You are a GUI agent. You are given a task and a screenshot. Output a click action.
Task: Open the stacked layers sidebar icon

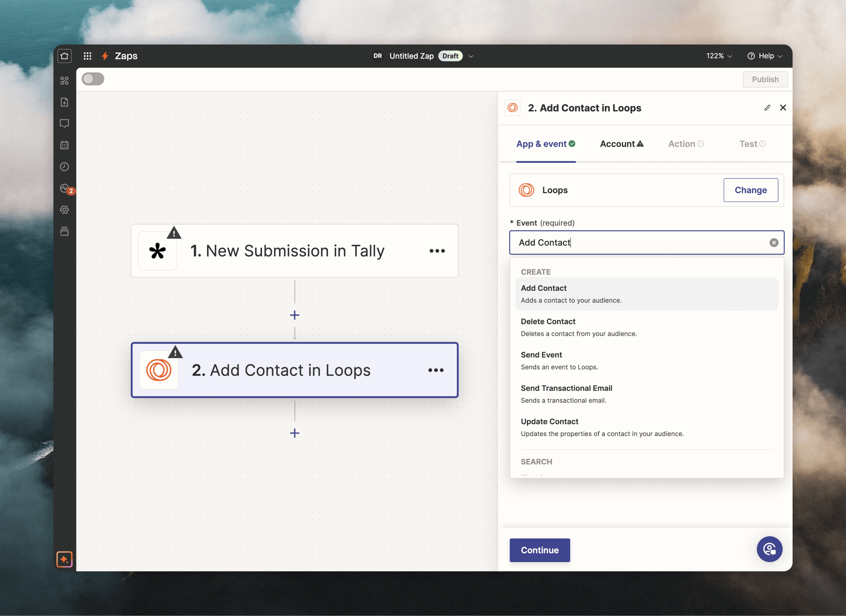tap(65, 231)
